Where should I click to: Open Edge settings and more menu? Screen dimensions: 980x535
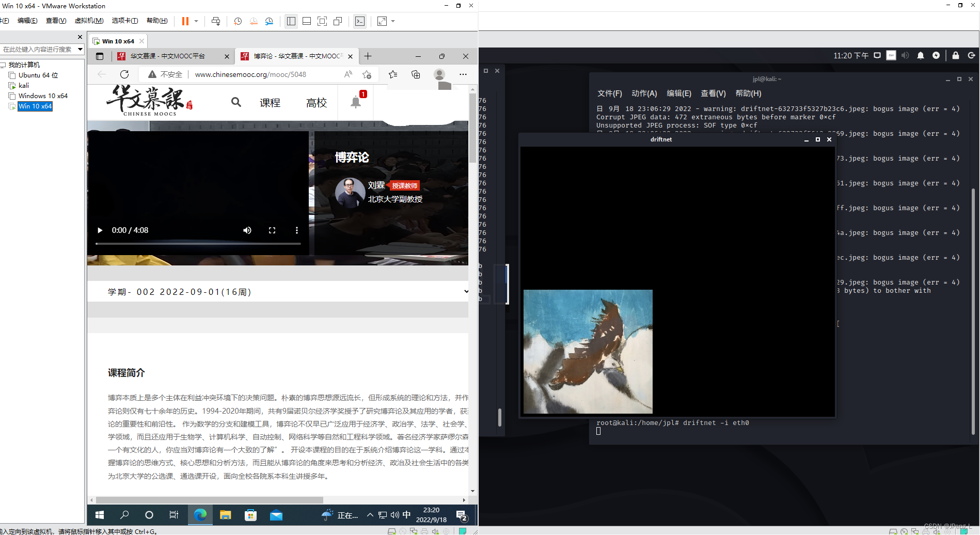pyautogui.click(x=463, y=74)
